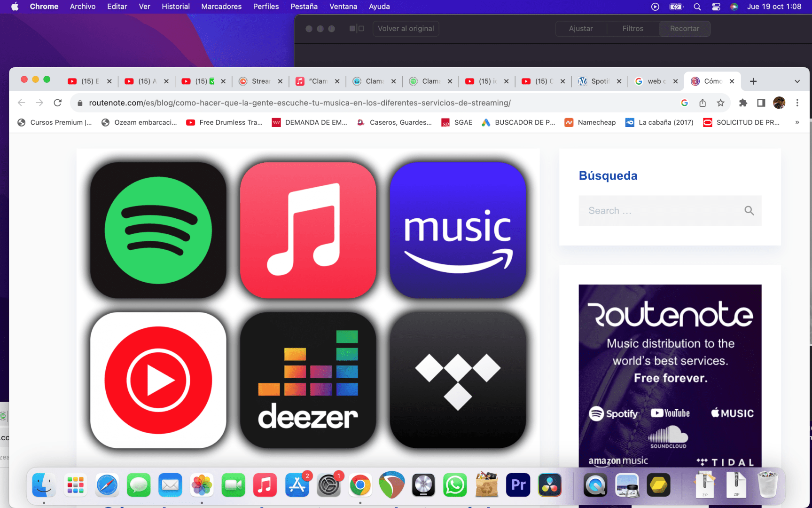Launch DaVinci Resolve from the dock
812x508 pixels.
point(550,485)
